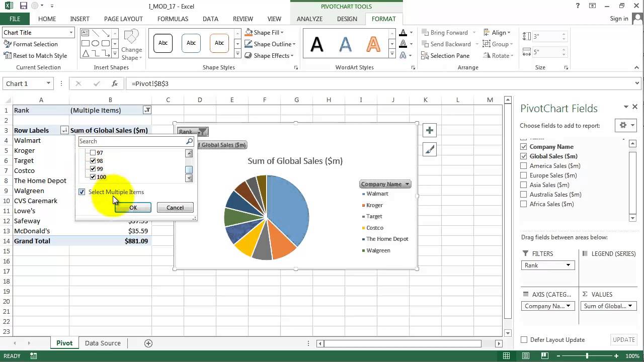Click the Insert Function fx icon
This screenshot has height=362, width=644.
pyautogui.click(x=115, y=83)
